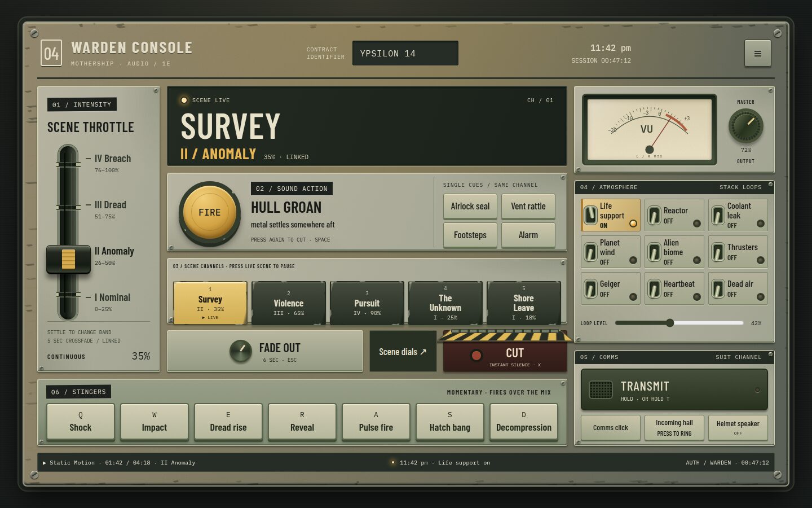Turn the master output knob
This screenshot has height=508, width=812.
click(745, 125)
